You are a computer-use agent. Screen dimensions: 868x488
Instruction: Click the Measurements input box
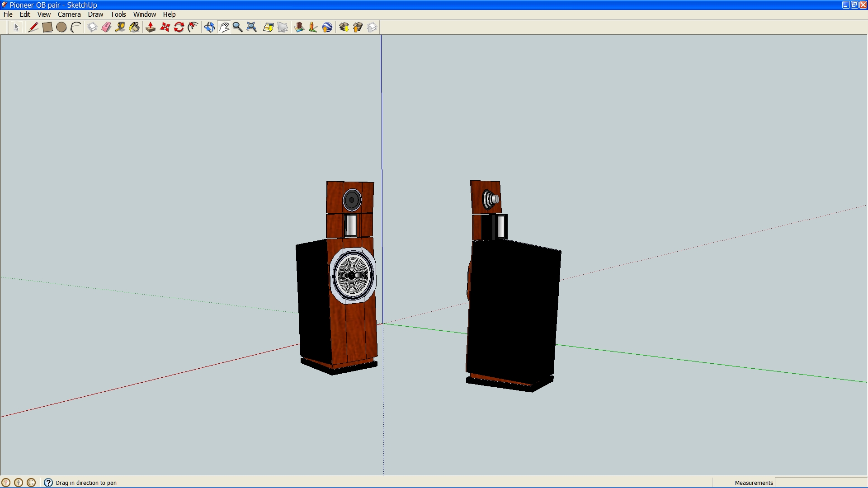(821, 483)
